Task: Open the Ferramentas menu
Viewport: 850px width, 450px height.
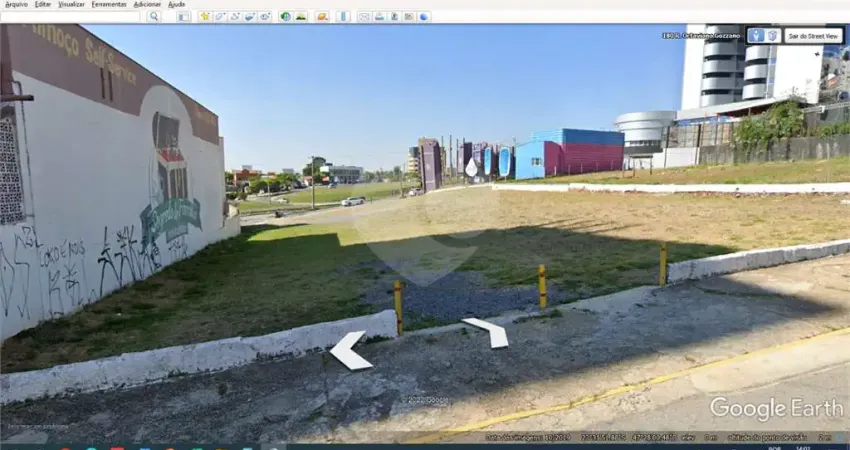Action: pos(109,4)
